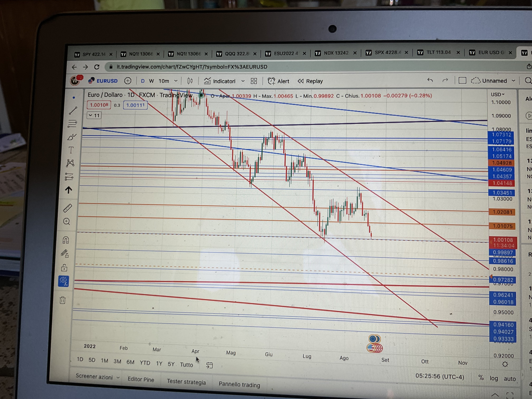Select the Tutto all-time date range
This screenshot has width=532, height=399.
point(186,365)
